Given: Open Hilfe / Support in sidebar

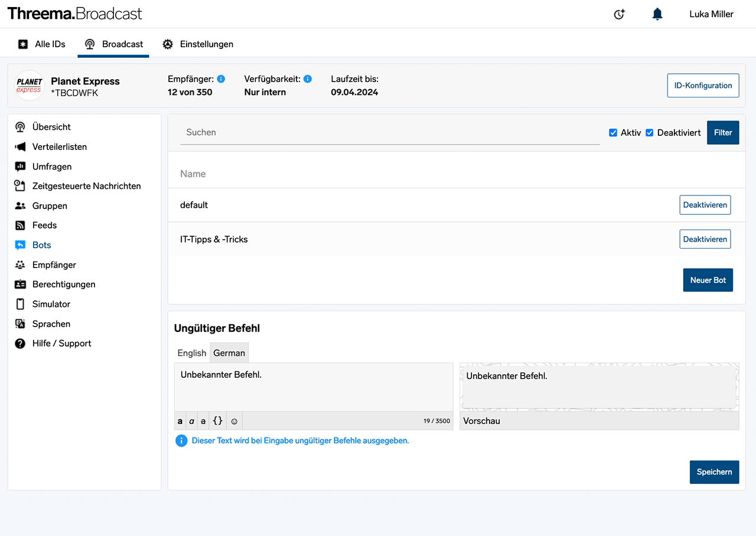Looking at the screenshot, I should 62,344.
